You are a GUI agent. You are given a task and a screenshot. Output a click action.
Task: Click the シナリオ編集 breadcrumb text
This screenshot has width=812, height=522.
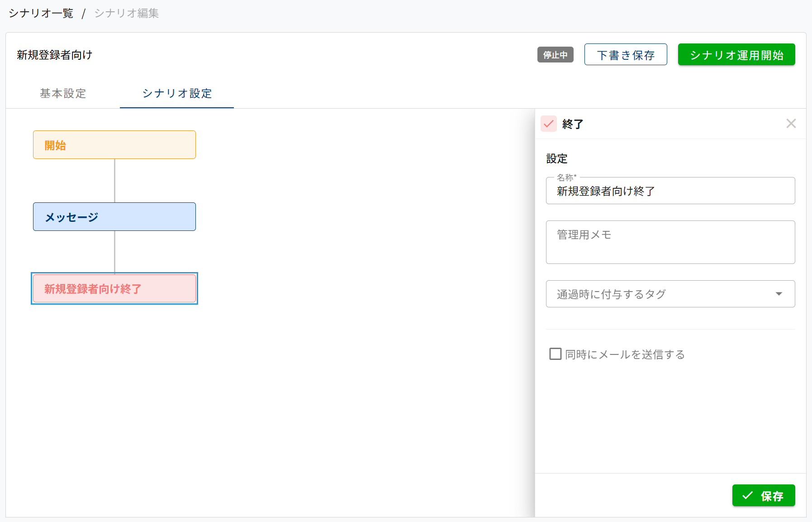tap(126, 13)
